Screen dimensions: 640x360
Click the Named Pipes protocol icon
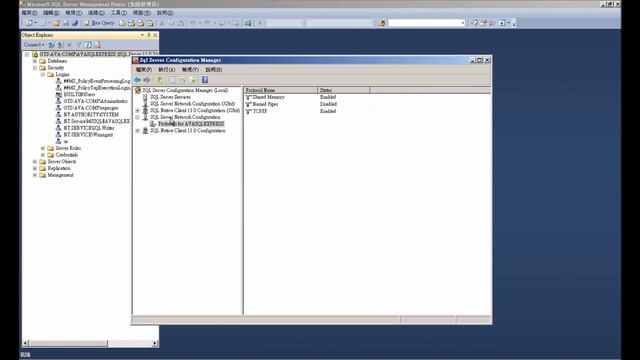pos(248,104)
